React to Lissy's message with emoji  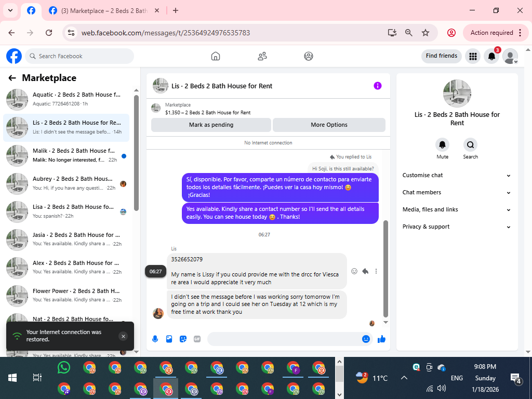pyautogui.click(x=354, y=271)
